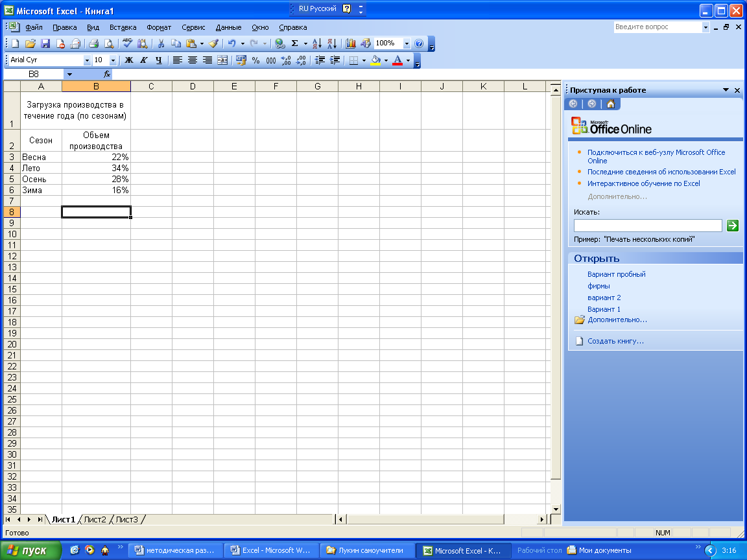
Task: Undo the last action
Action: pyautogui.click(x=232, y=44)
